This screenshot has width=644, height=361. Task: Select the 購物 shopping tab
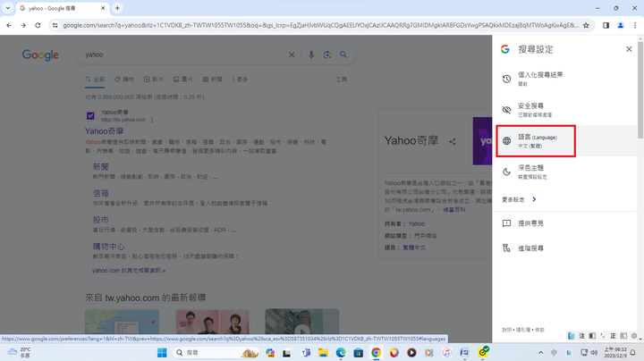[x=124, y=80]
